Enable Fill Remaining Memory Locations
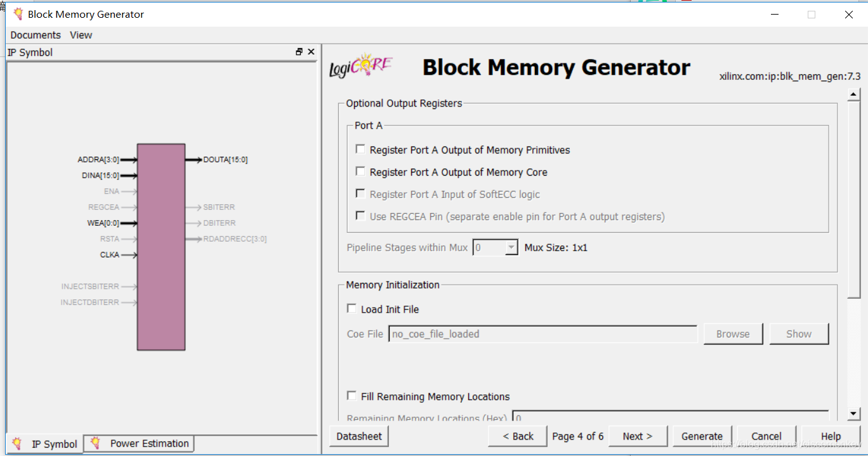868x456 pixels. [x=352, y=396]
